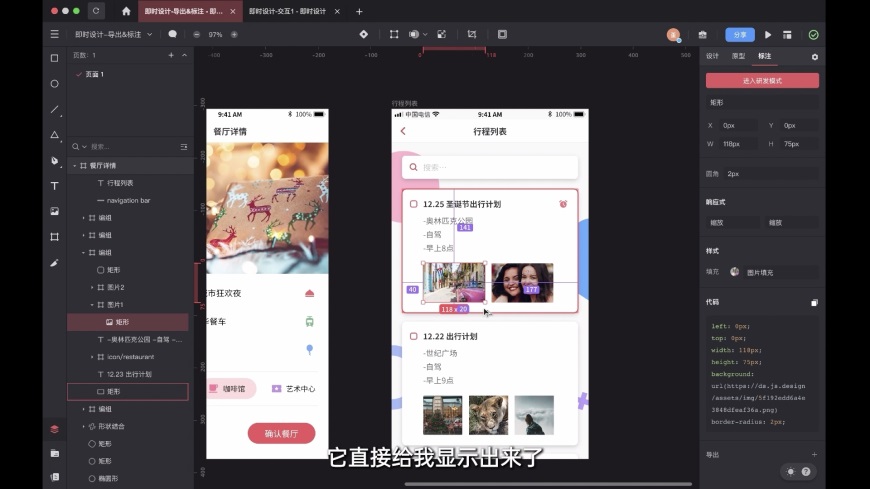Click the refresh icon in title bar
Image resolution: width=870 pixels, height=489 pixels.
pyautogui.click(x=96, y=11)
